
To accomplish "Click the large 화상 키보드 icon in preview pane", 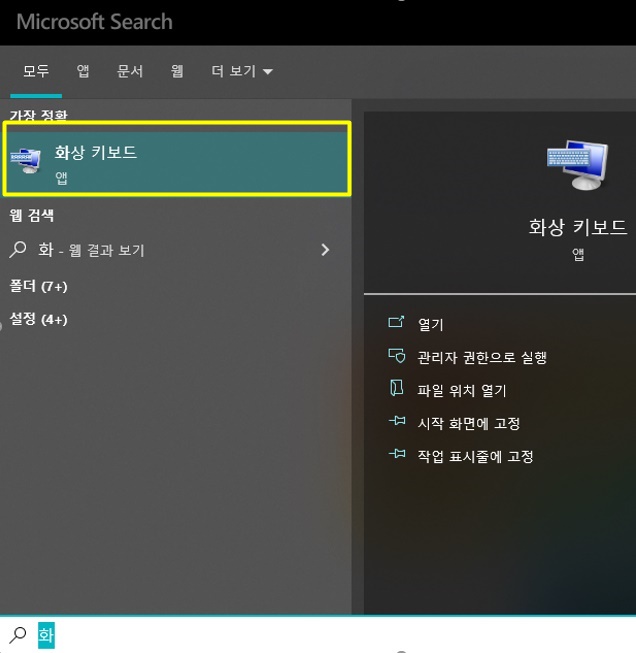I will tap(578, 165).
